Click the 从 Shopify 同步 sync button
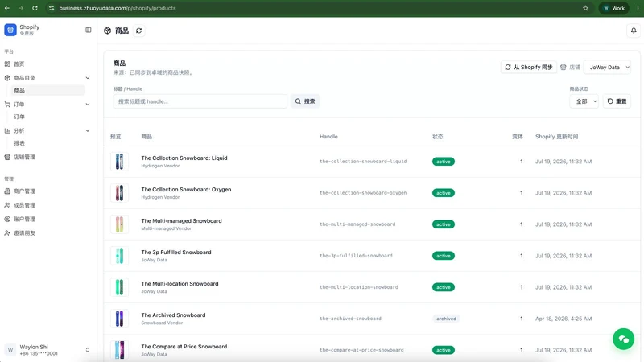 coord(529,68)
